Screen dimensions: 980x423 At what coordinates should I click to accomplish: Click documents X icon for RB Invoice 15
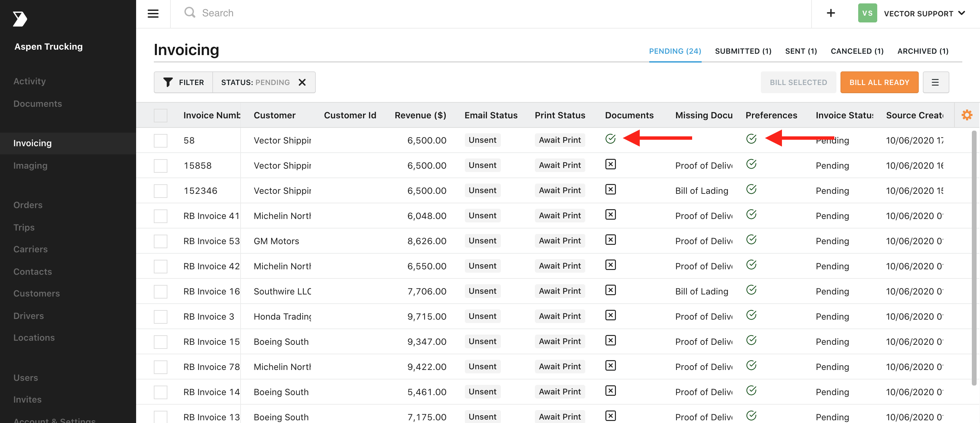tap(610, 340)
